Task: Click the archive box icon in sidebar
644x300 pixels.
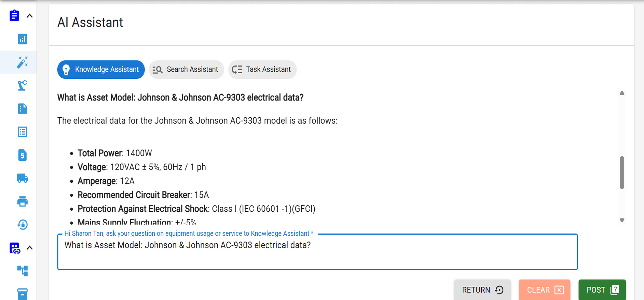Action: point(23,294)
